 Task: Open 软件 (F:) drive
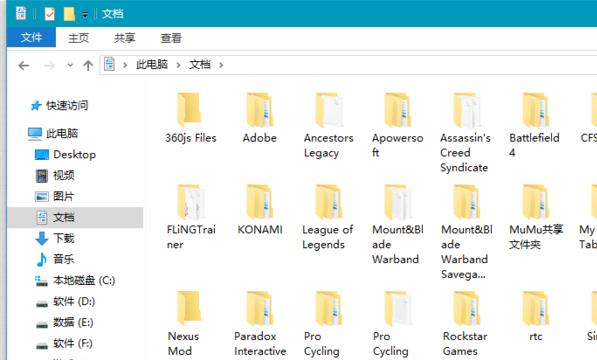click(x=64, y=344)
